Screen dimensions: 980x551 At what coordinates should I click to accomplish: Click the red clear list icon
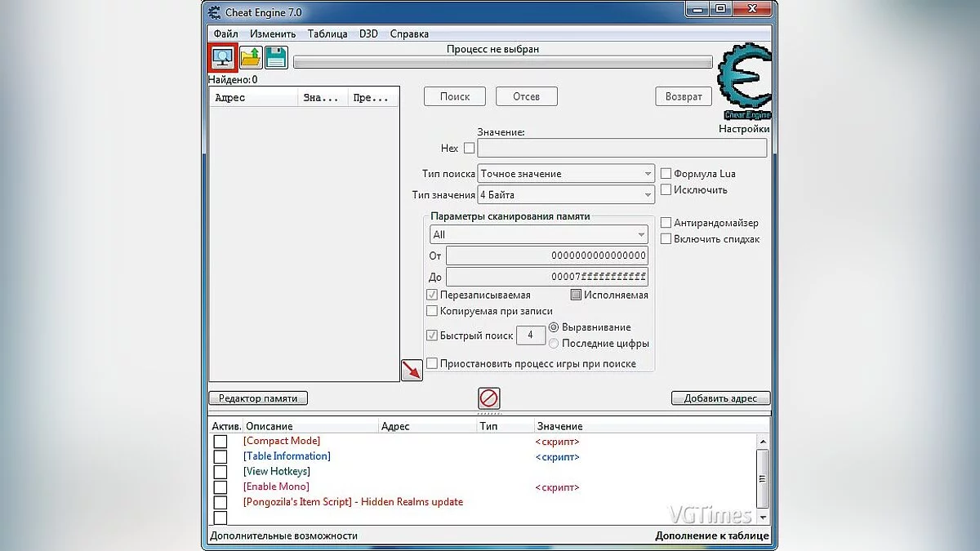[488, 398]
